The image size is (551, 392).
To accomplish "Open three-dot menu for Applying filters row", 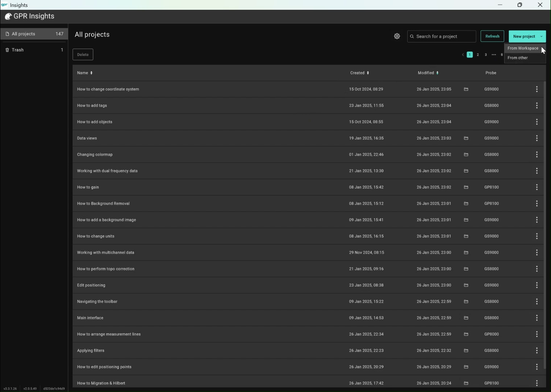I will [x=537, y=351].
